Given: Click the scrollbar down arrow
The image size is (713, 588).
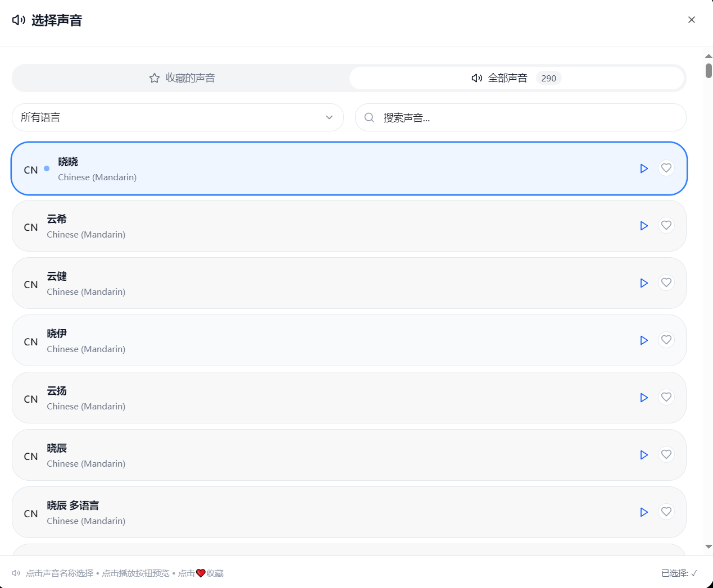Looking at the screenshot, I should [709, 546].
